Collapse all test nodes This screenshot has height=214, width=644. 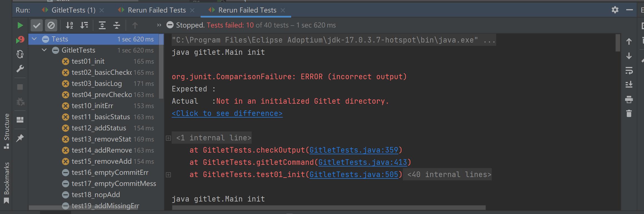point(117,26)
